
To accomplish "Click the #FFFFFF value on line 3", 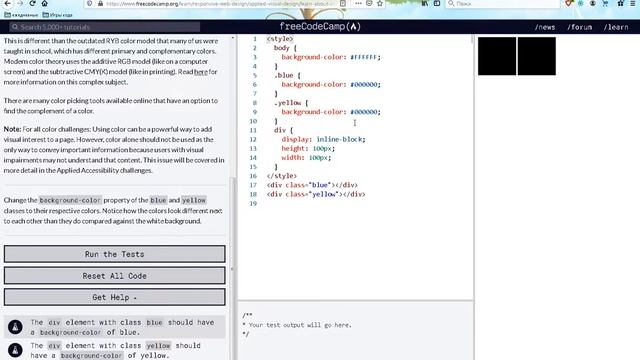I will click(363, 57).
